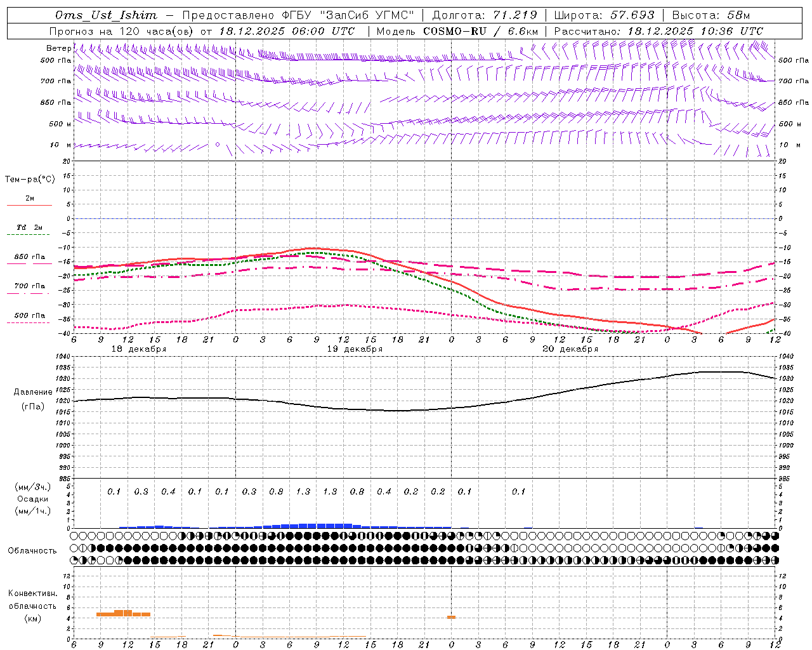Screen dimensions: 812x650
Task: Click the Ветер wind panel label
Action: coord(58,48)
